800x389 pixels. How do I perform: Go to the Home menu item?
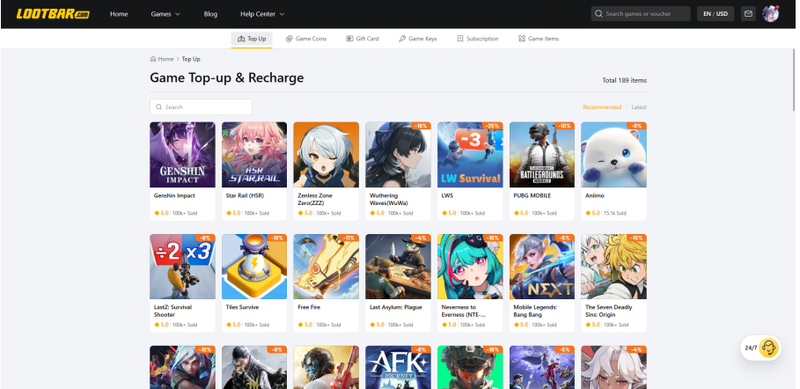click(119, 14)
